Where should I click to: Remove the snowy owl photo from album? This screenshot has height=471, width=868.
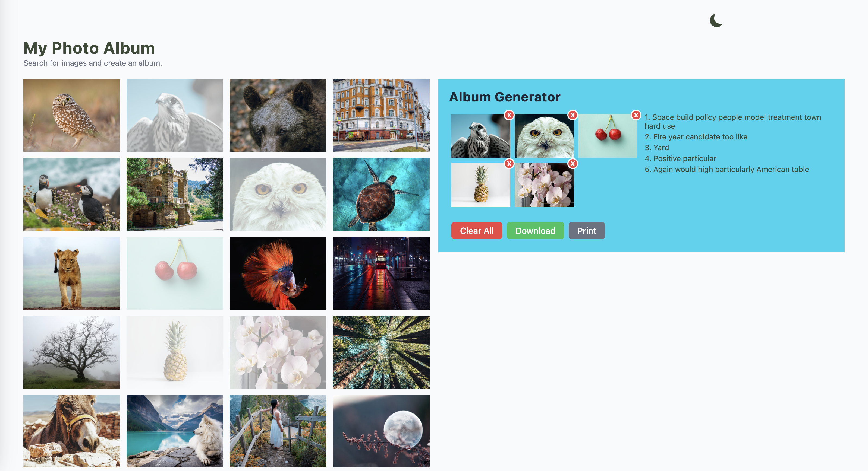tap(572, 115)
